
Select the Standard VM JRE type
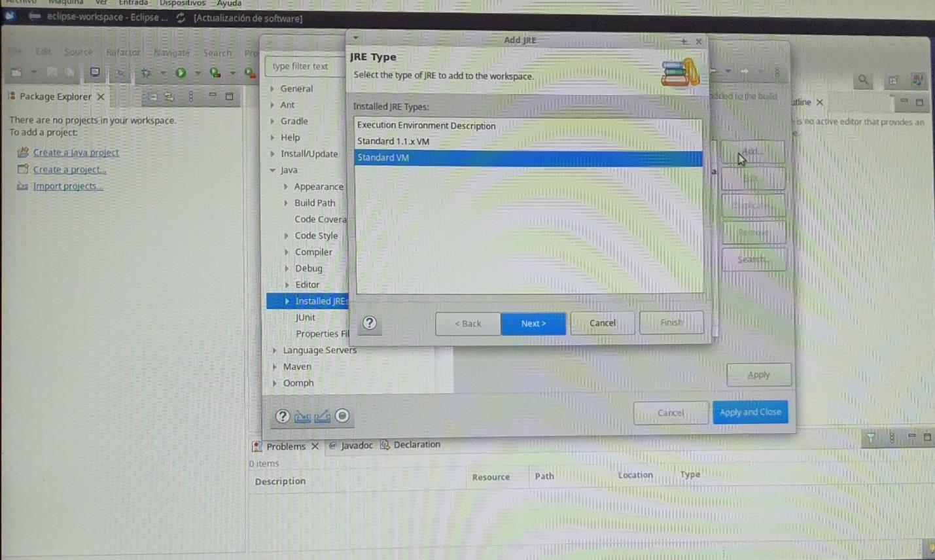(528, 158)
